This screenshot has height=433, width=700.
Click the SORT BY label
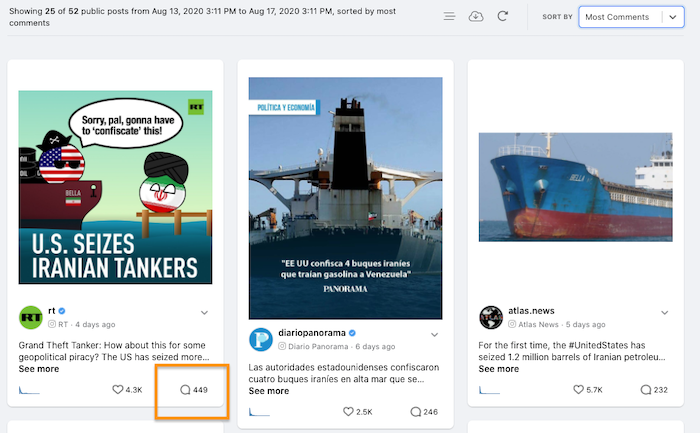(557, 17)
